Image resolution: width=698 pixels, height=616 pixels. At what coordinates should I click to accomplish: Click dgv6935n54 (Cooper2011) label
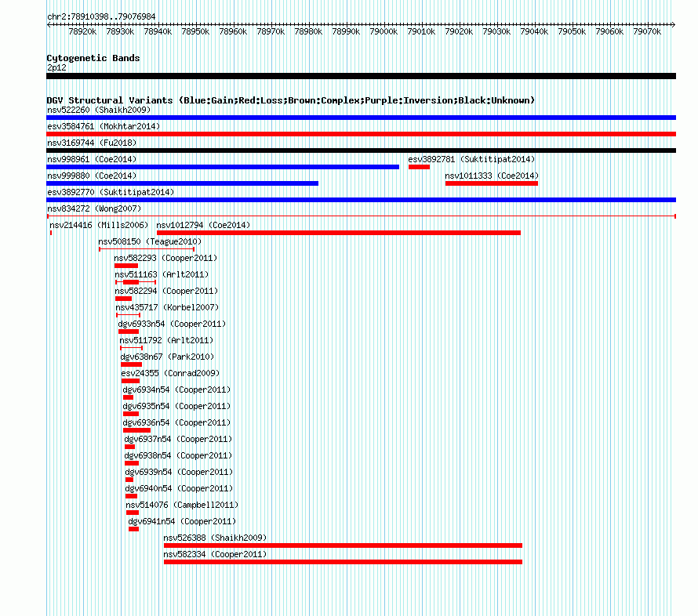[x=176, y=406]
